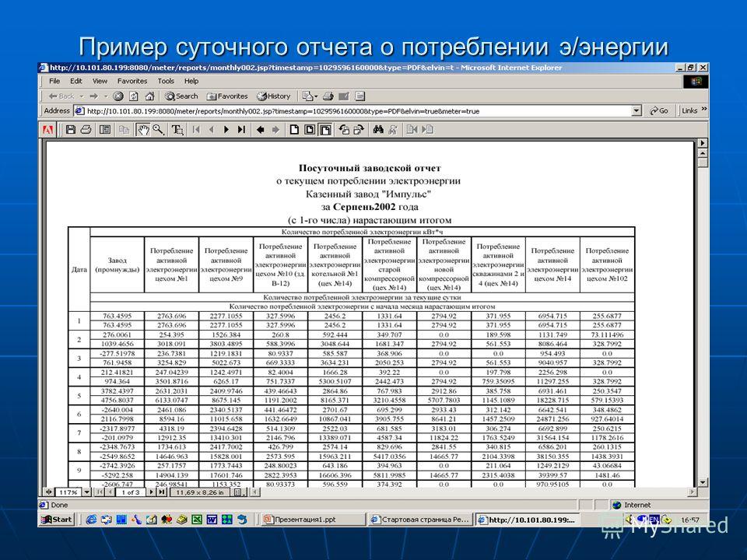Refresh the page in the IE toolbar
This screenshot has width=747, height=560.
(134, 96)
